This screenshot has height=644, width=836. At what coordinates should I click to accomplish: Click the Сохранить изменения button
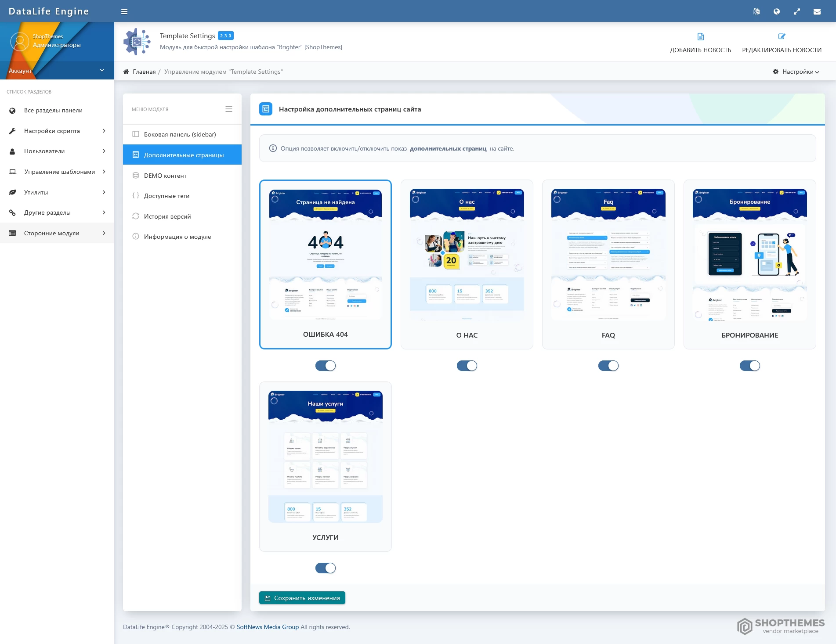302,598
